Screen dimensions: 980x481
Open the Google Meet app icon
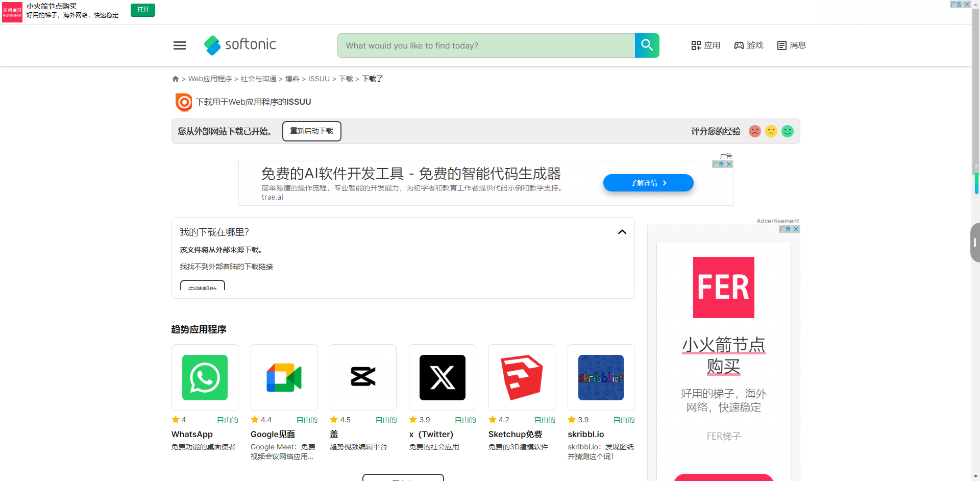(x=284, y=377)
